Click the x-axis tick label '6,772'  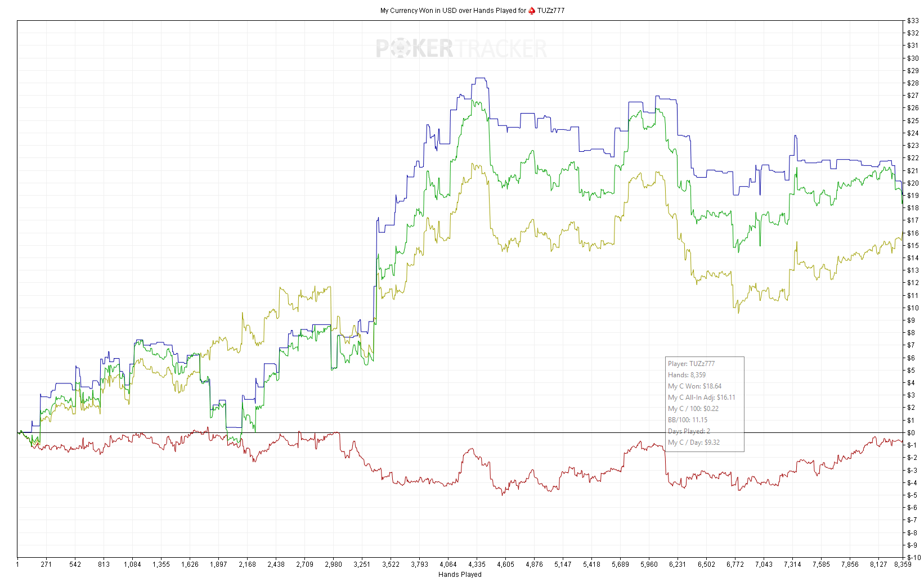735,565
